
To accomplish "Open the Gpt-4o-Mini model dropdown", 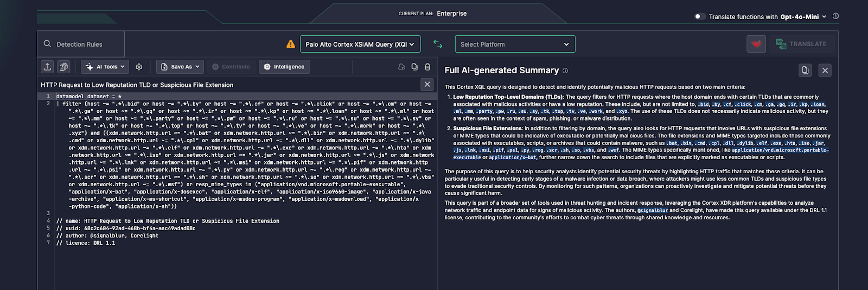I will (803, 17).
